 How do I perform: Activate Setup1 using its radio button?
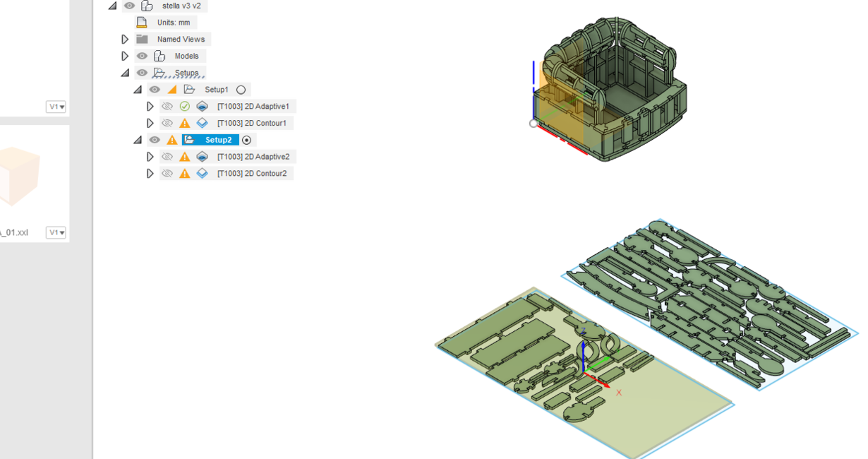tap(241, 90)
